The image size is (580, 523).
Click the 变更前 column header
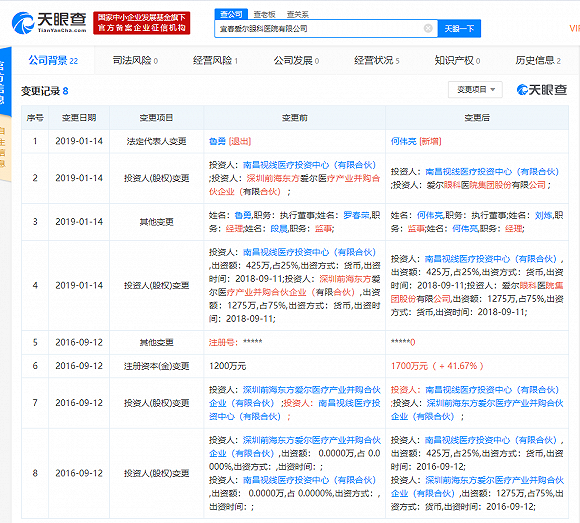(x=294, y=118)
